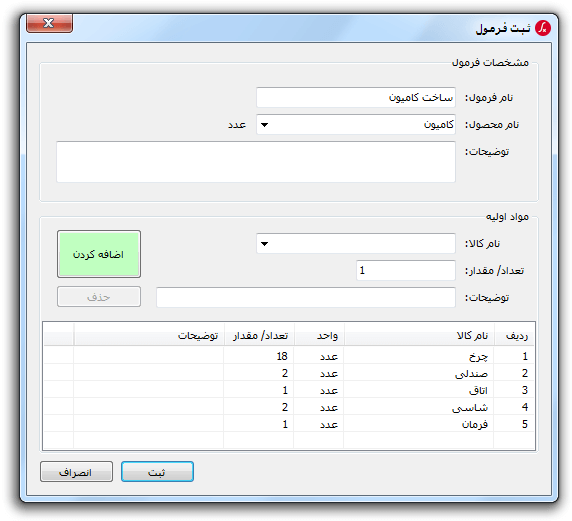The image size is (572, 521).
Task: Click quantity cell of شاسی row
Action: [259, 407]
